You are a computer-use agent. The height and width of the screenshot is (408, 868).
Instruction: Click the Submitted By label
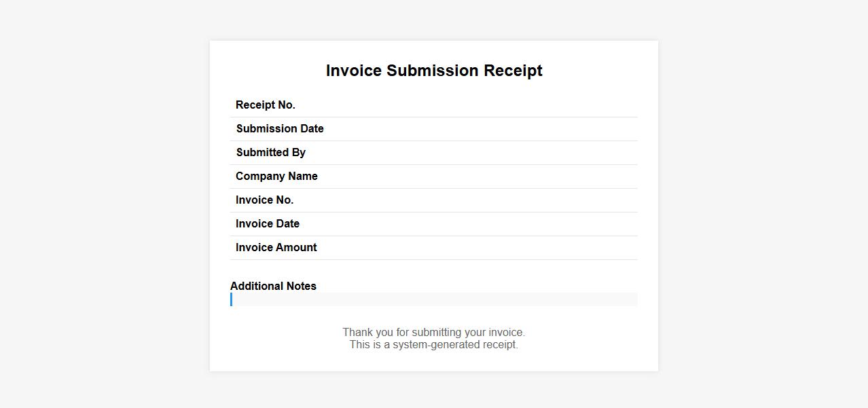coord(271,153)
